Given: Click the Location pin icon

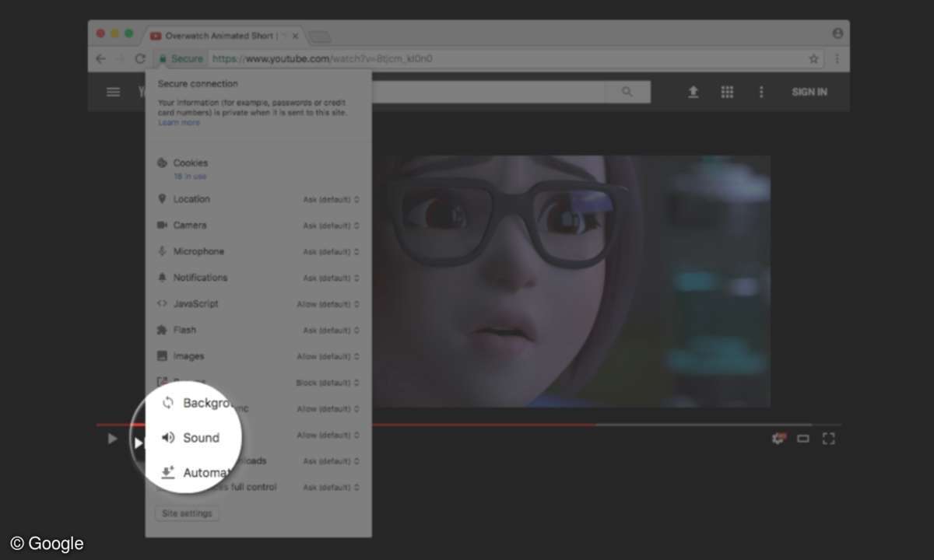Looking at the screenshot, I should (162, 199).
